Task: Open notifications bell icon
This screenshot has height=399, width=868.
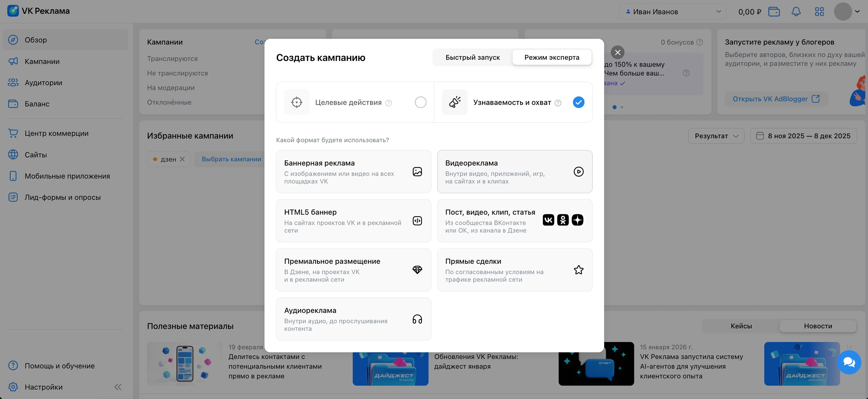Action: tap(796, 12)
